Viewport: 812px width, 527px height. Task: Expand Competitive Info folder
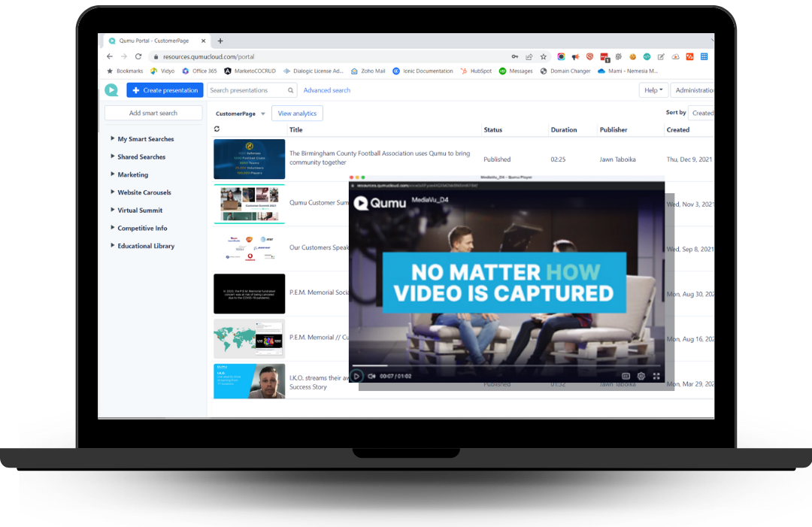coord(112,227)
